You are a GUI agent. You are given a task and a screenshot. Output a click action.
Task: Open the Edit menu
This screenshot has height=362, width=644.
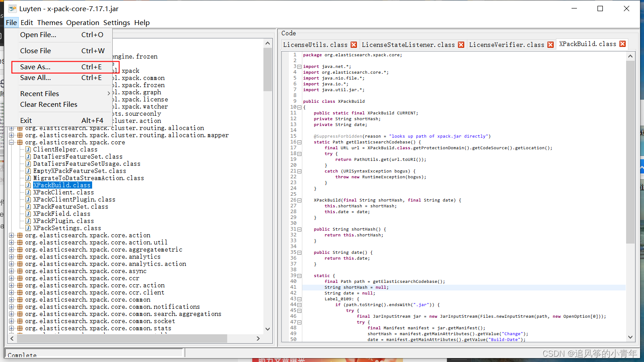[27, 22]
